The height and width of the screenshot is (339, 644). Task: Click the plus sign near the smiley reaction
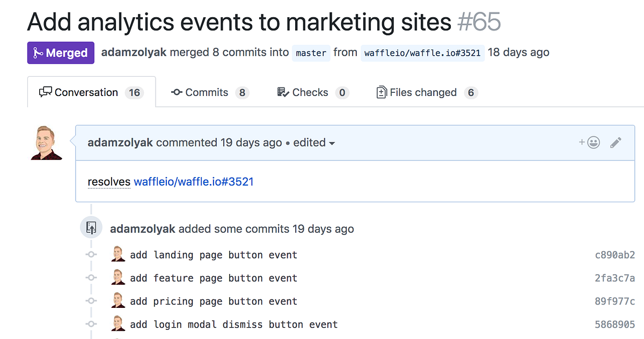pos(581,143)
